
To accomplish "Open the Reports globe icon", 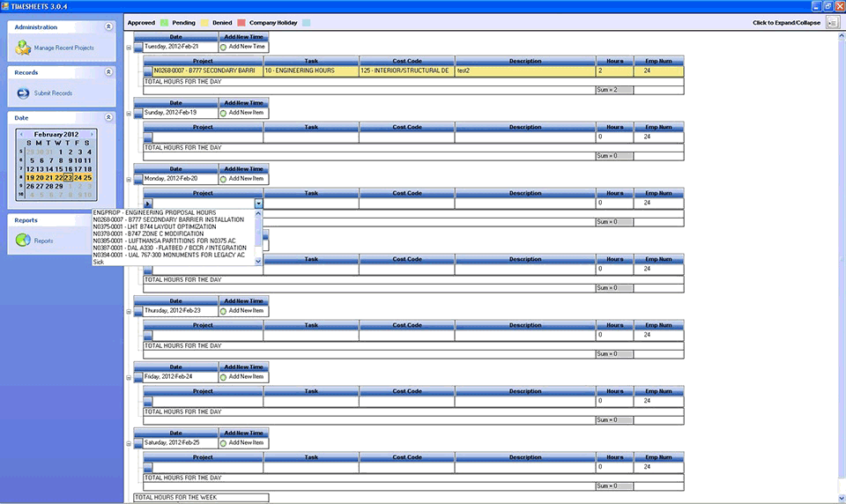I will coord(23,241).
